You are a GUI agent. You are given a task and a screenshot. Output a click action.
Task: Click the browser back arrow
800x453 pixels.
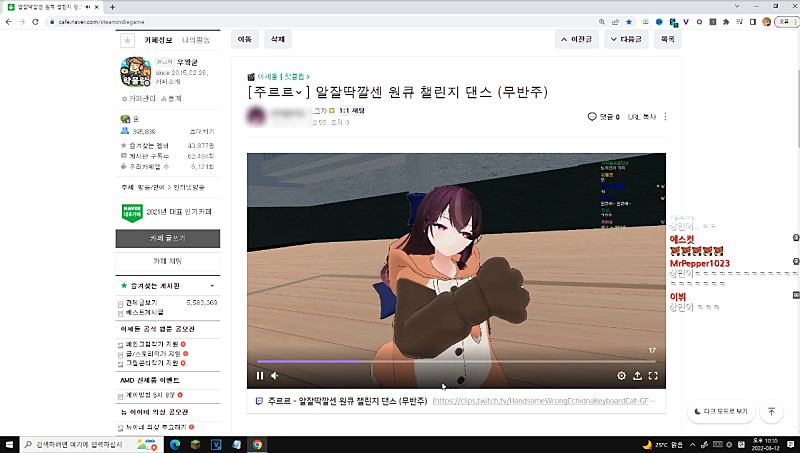[x=8, y=22]
